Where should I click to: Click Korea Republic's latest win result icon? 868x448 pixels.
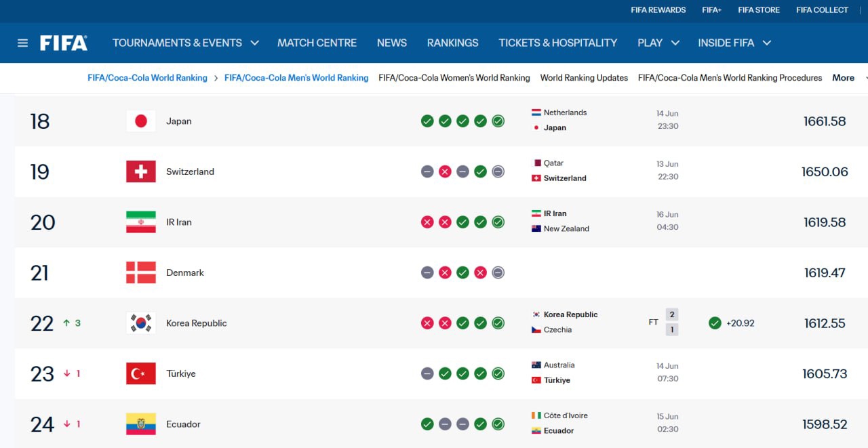[x=498, y=323]
